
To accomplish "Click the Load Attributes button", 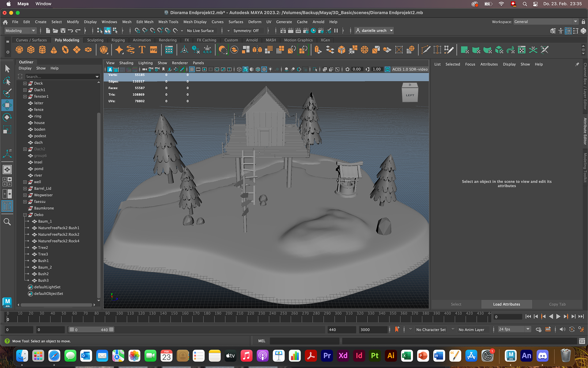I will (506, 304).
